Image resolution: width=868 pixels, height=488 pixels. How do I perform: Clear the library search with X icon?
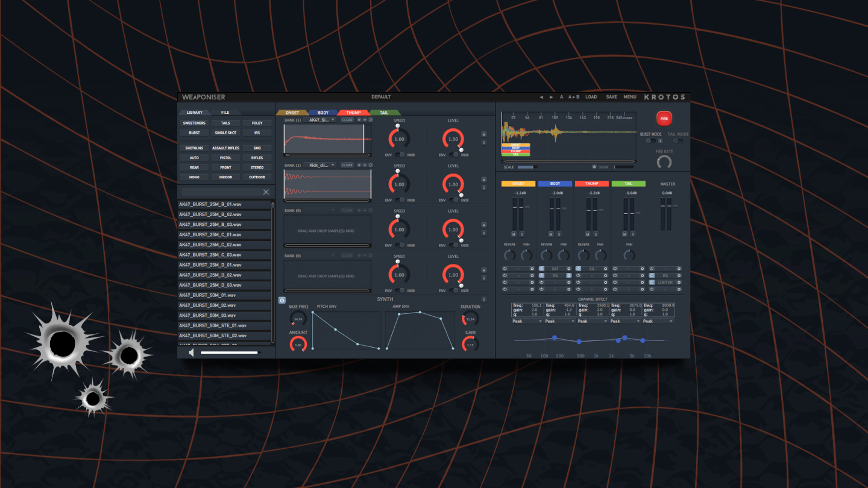pos(266,192)
